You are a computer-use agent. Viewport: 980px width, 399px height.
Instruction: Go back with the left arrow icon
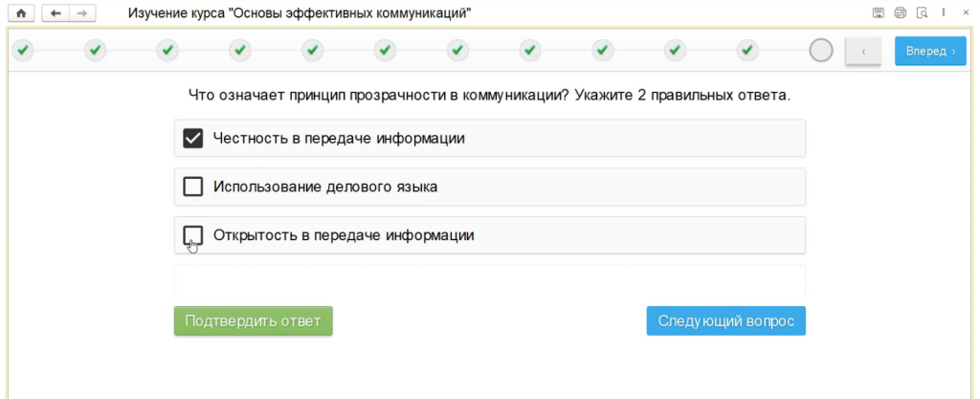click(x=56, y=13)
